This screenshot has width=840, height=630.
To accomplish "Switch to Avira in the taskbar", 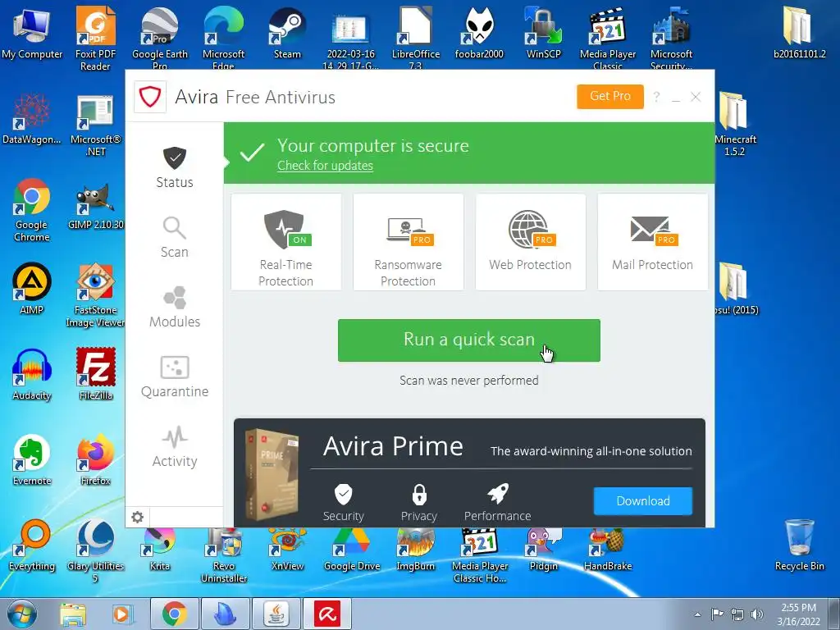I will pyautogui.click(x=327, y=614).
